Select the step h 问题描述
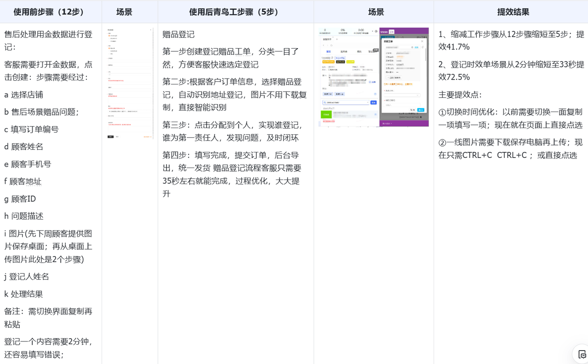The height and width of the screenshot is (364, 588). pyautogui.click(x=24, y=216)
